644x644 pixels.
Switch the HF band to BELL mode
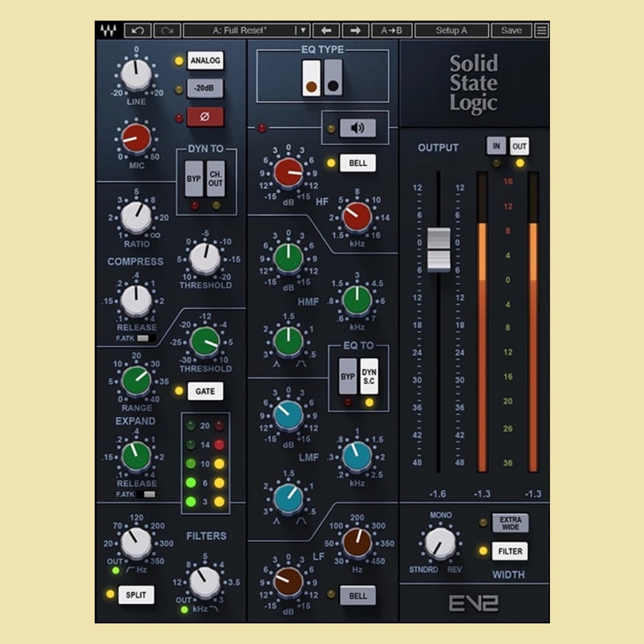tap(357, 162)
